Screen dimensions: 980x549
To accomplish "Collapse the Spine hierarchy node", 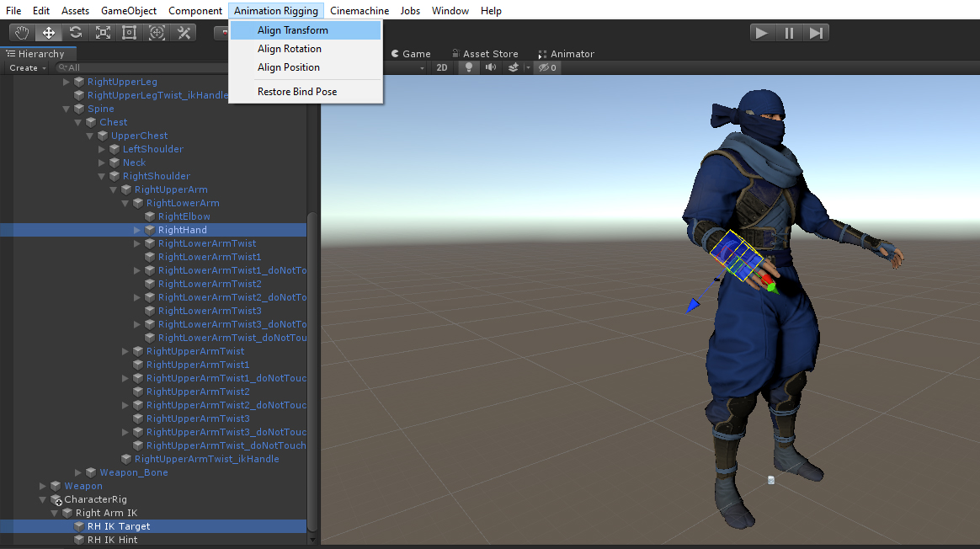I will click(67, 109).
